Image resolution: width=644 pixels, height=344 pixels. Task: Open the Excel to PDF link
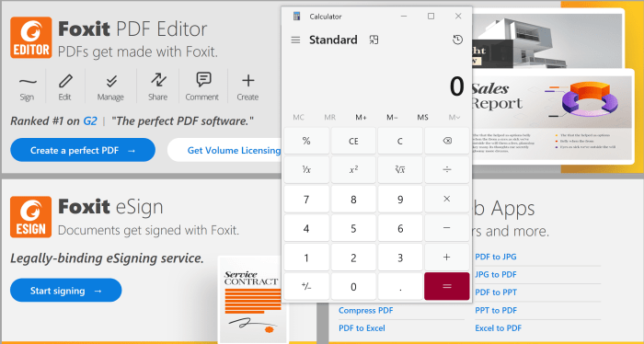click(499, 328)
